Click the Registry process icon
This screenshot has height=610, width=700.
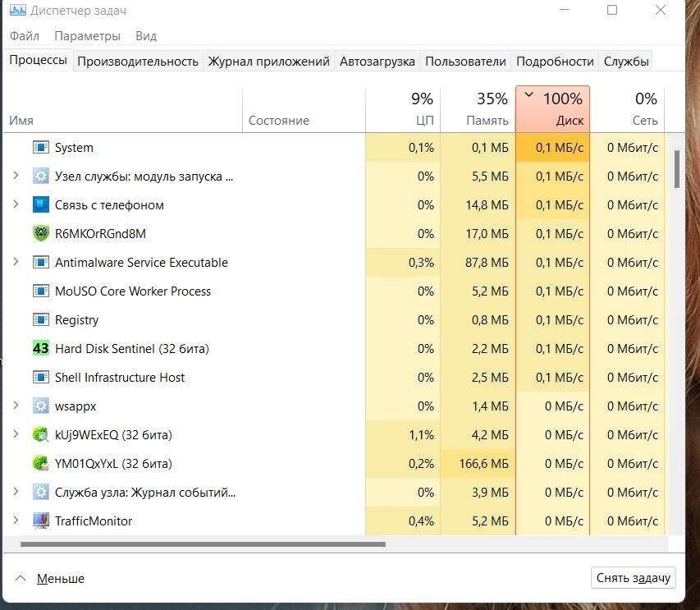tap(41, 319)
